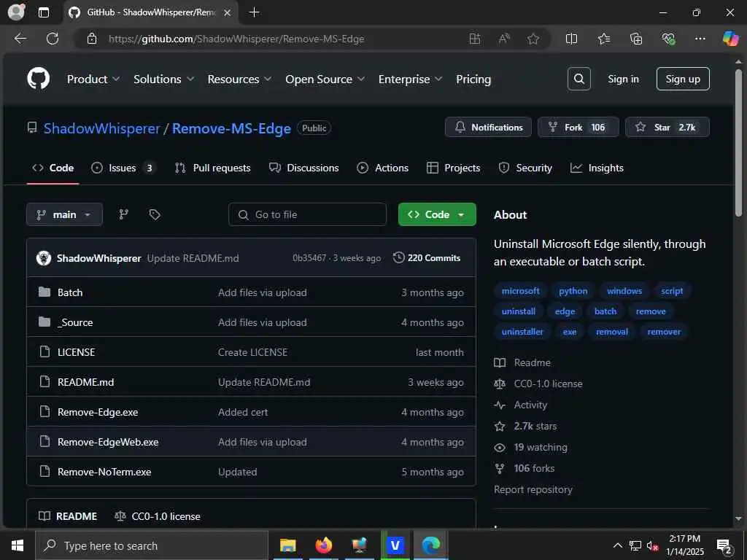View tags using the tag icon
The width and height of the screenshot is (747, 560).
tap(155, 214)
